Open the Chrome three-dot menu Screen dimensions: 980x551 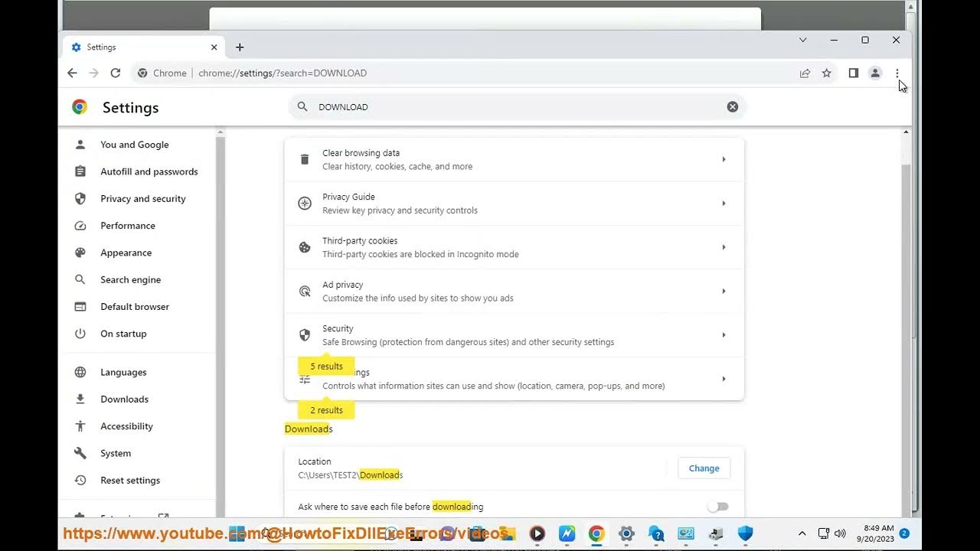pyautogui.click(x=897, y=73)
